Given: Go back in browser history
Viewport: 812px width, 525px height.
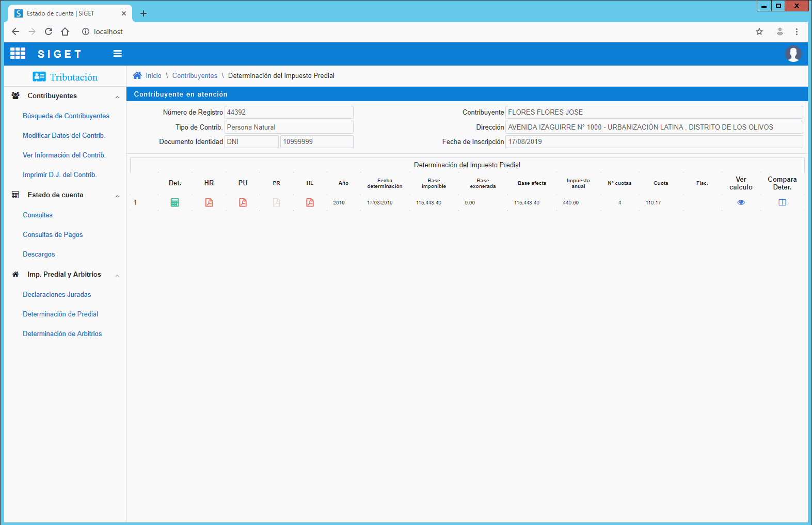Looking at the screenshot, I should click(x=15, y=31).
